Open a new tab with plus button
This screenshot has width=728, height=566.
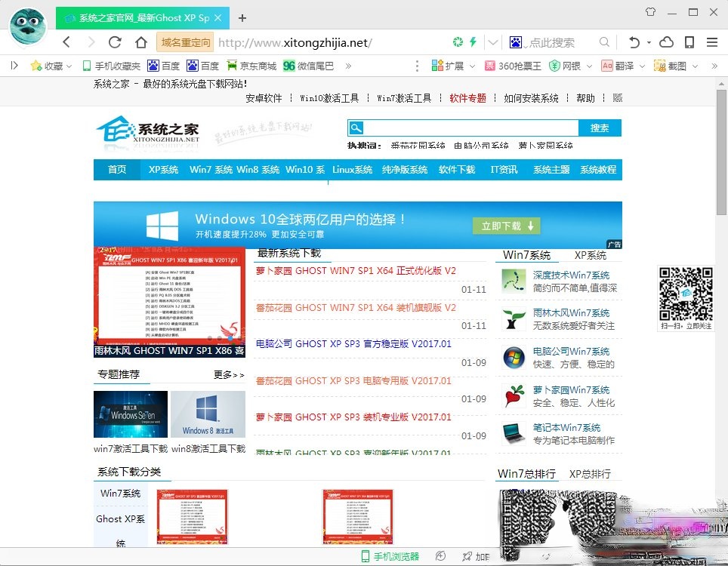(x=242, y=18)
